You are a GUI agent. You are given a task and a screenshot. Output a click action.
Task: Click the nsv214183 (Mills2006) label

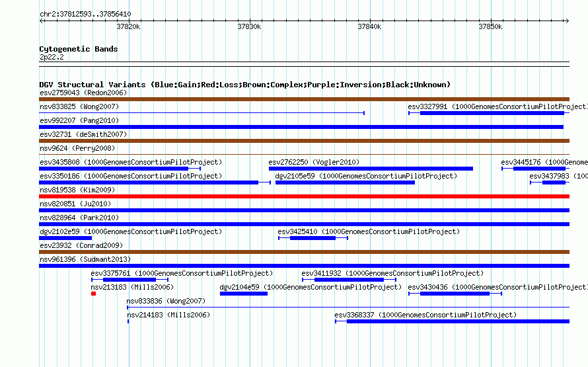click(168, 315)
